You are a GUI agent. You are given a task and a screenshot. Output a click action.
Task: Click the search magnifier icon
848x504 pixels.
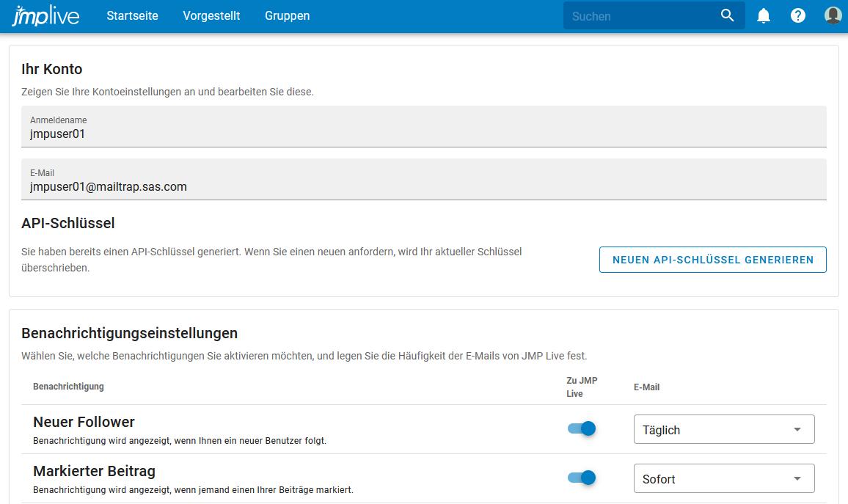pyautogui.click(x=727, y=15)
